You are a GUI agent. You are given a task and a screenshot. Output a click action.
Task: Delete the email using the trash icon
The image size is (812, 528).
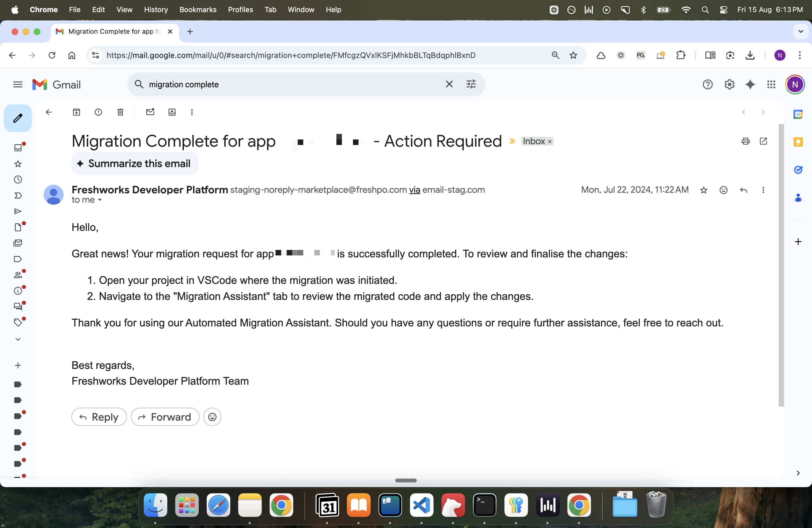120,112
